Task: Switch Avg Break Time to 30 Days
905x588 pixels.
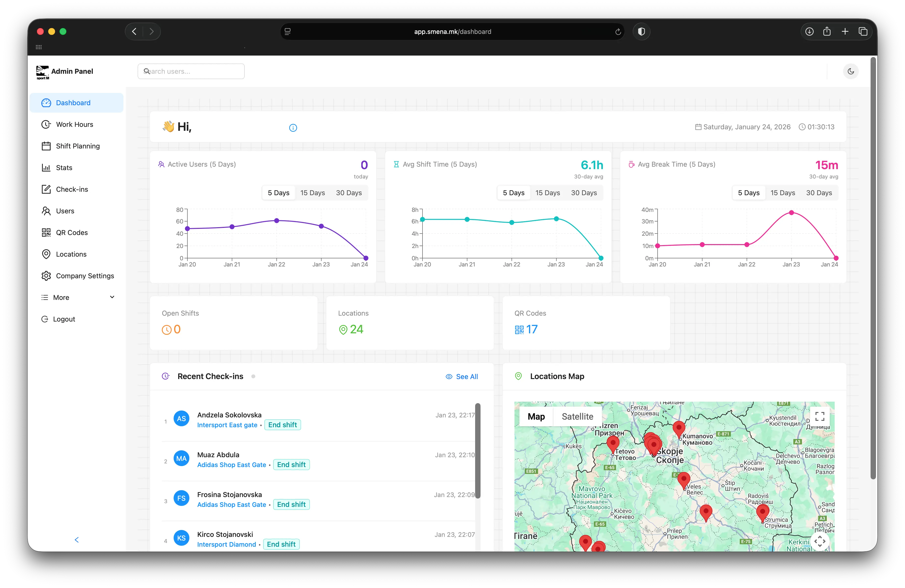Action: [x=819, y=193]
